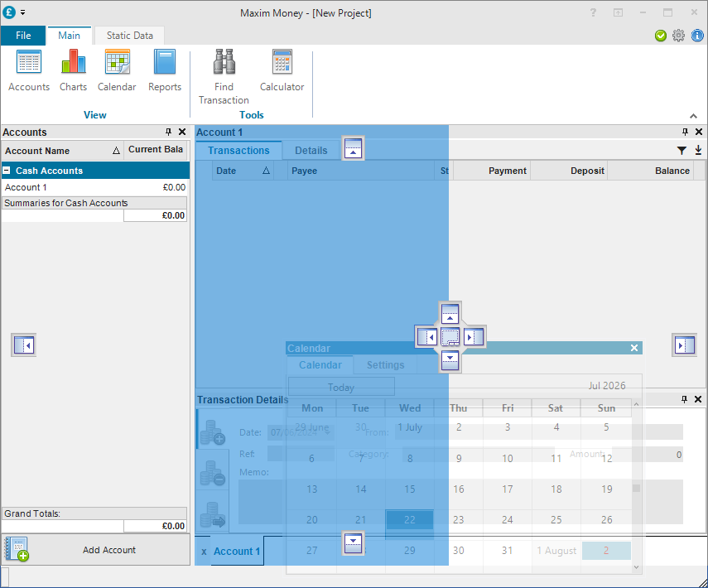Pin the Account 1 panel
Screen dimensions: 708x588
(685, 132)
